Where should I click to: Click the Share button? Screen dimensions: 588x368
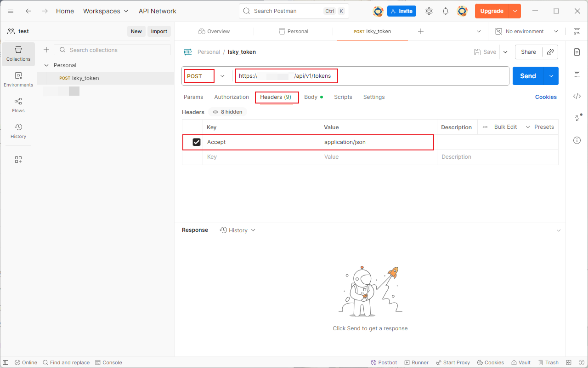point(529,52)
